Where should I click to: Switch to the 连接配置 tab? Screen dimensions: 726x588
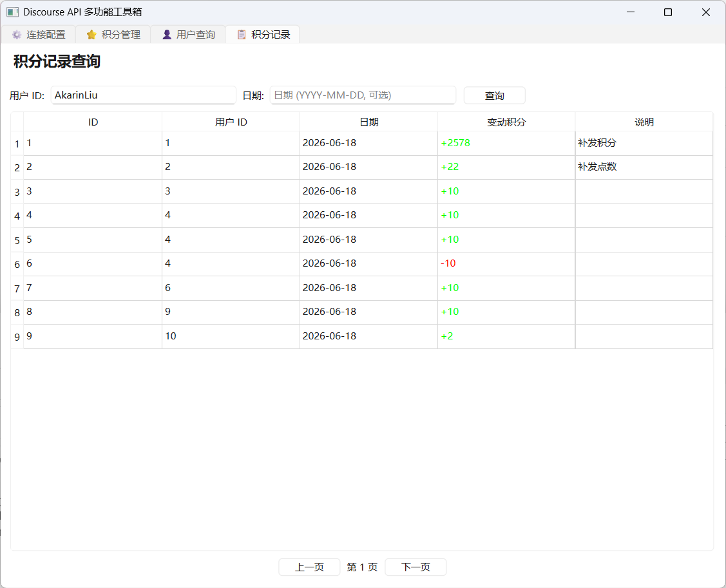click(x=39, y=35)
